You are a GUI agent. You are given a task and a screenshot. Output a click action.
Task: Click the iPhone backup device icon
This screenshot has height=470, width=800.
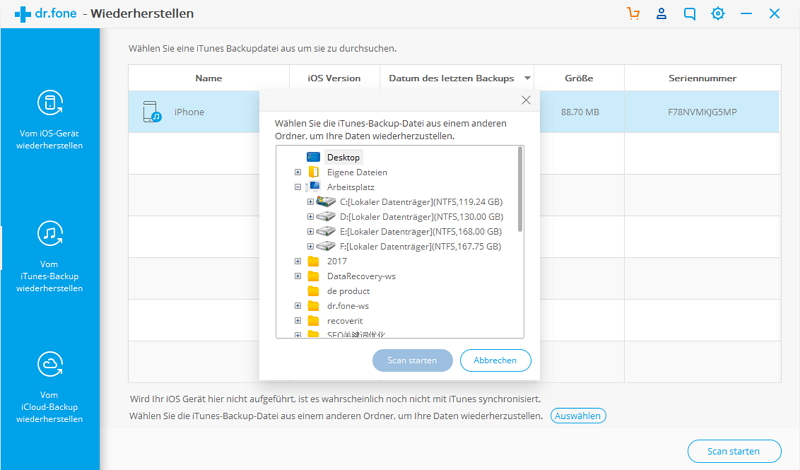[152, 112]
